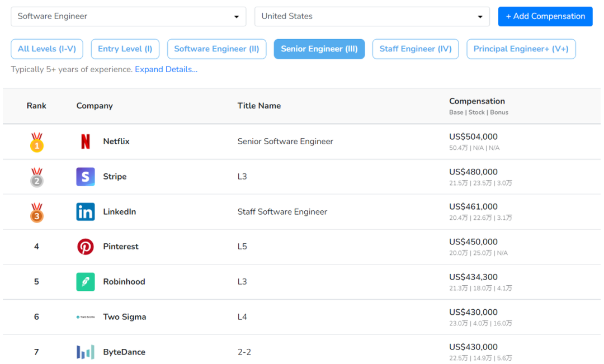Select the All Levels (I-V) filter
The image size is (604, 364).
pos(47,49)
